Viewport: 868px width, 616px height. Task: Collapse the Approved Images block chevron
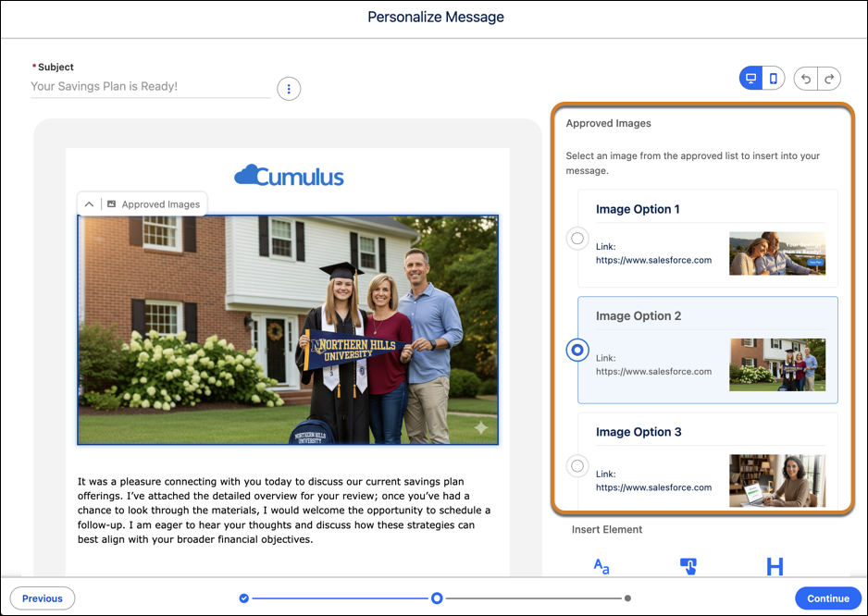(x=89, y=204)
